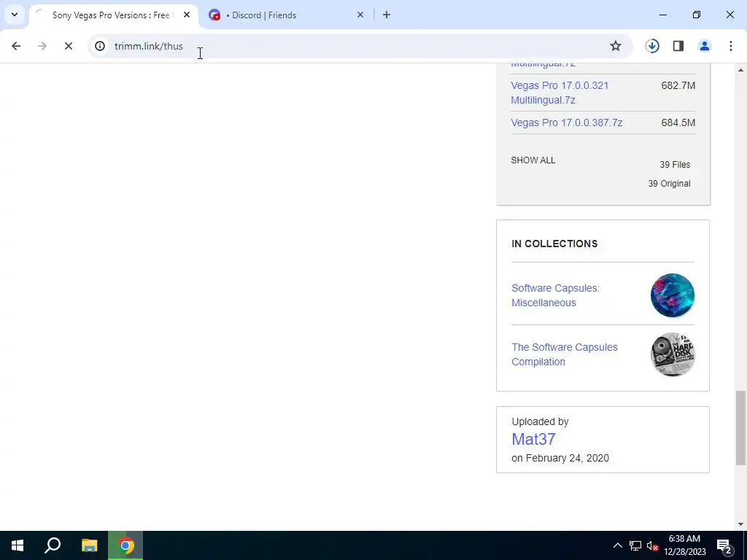
Task: Download Vegas Pro 17.0.0.387.7z
Action: coord(566,122)
